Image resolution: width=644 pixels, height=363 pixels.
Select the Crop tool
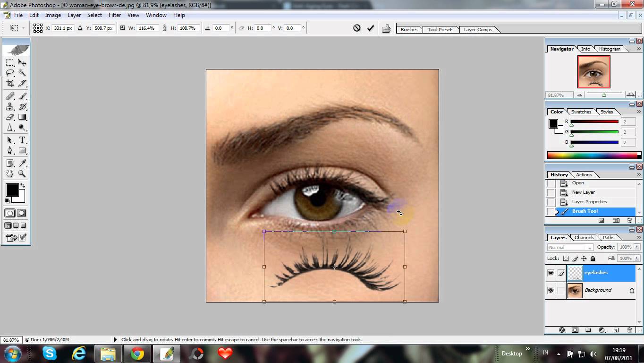pyautogui.click(x=10, y=83)
